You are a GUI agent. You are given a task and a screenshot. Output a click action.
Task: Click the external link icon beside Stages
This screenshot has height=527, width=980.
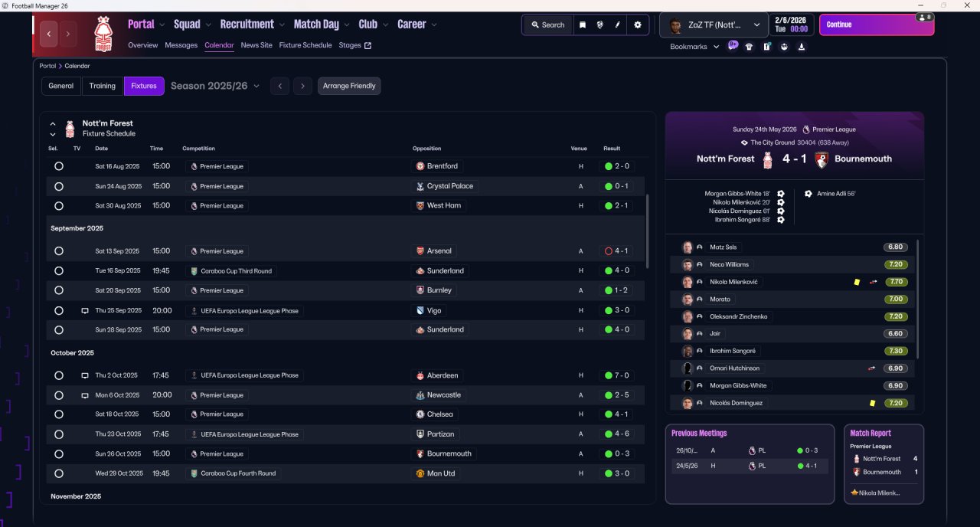pyautogui.click(x=367, y=45)
